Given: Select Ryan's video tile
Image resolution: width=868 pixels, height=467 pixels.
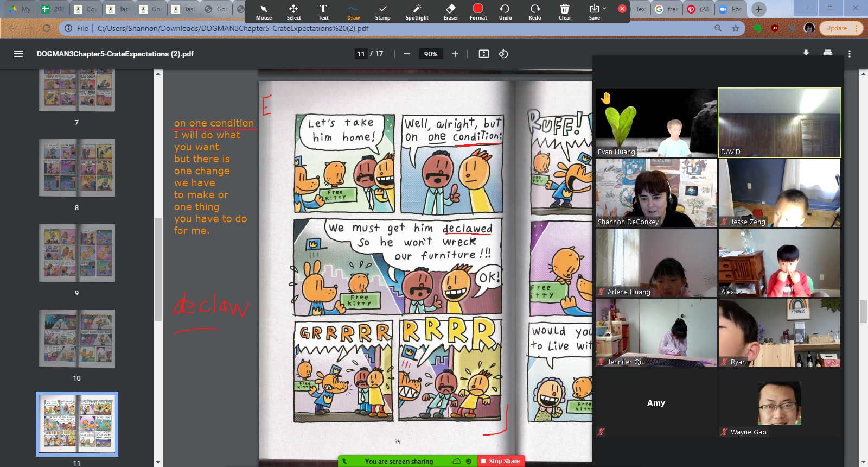Looking at the screenshot, I should click(780, 333).
